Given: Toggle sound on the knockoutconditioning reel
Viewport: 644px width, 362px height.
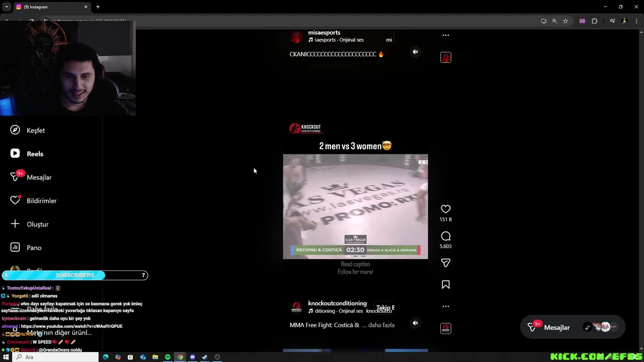Looking at the screenshot, I should (415, 323).
